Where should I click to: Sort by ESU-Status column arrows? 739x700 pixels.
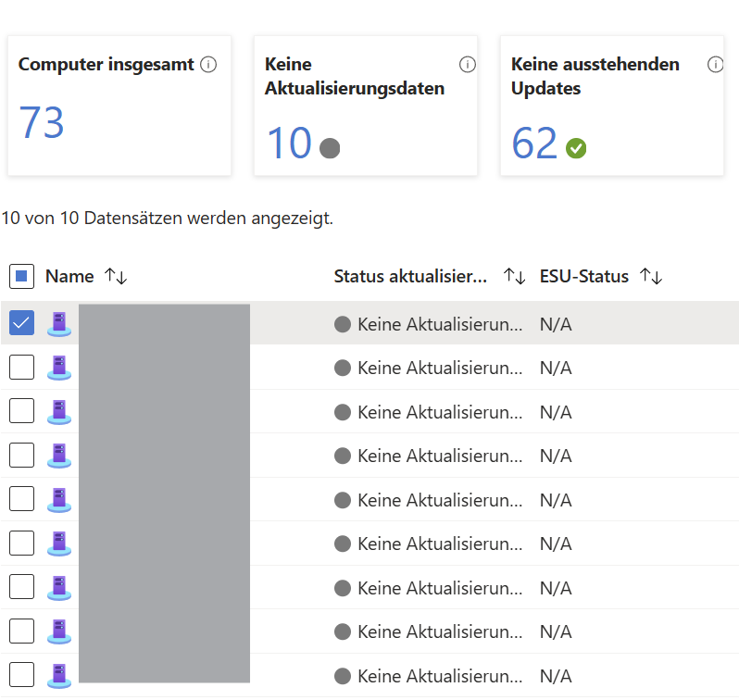click(x=651, y=276)
